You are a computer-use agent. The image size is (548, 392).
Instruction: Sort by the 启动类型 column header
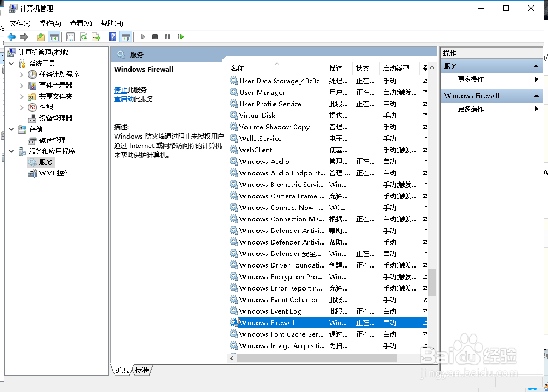[399, 68]
